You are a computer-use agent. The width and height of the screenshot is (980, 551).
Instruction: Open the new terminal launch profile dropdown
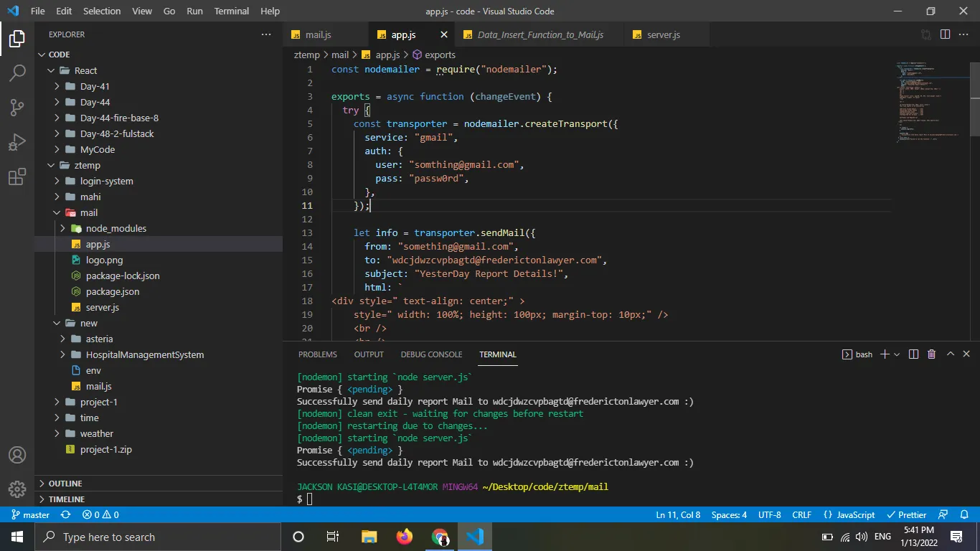click(897, 354)
